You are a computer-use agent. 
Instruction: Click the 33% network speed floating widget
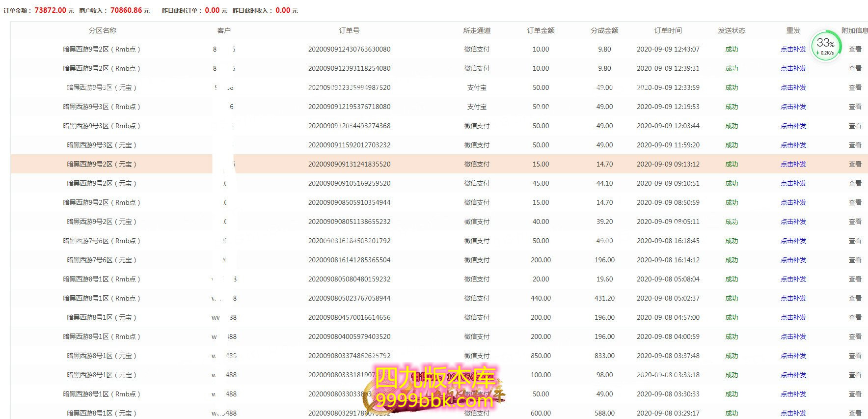coord(826,46)
